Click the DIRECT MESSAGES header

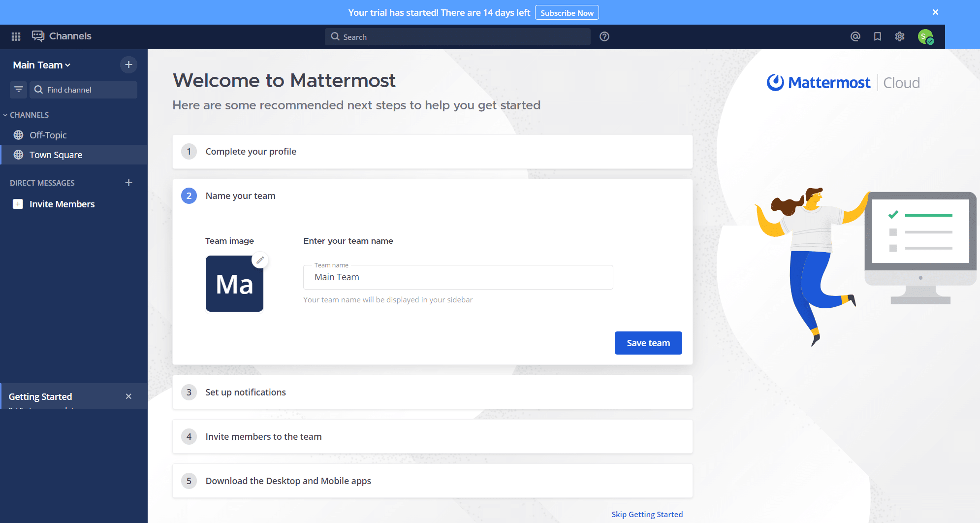[x=42, y=183]
